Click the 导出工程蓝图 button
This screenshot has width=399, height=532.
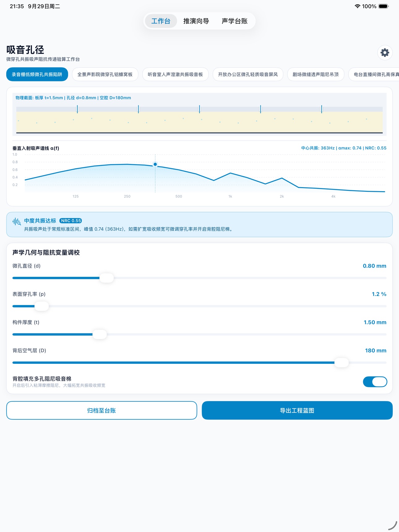pos(297,410)
